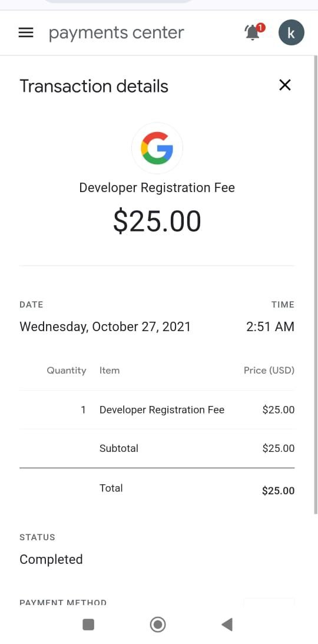Tap the Android home circle button
This screenshot has height=644, width=318.
[158, 625]
